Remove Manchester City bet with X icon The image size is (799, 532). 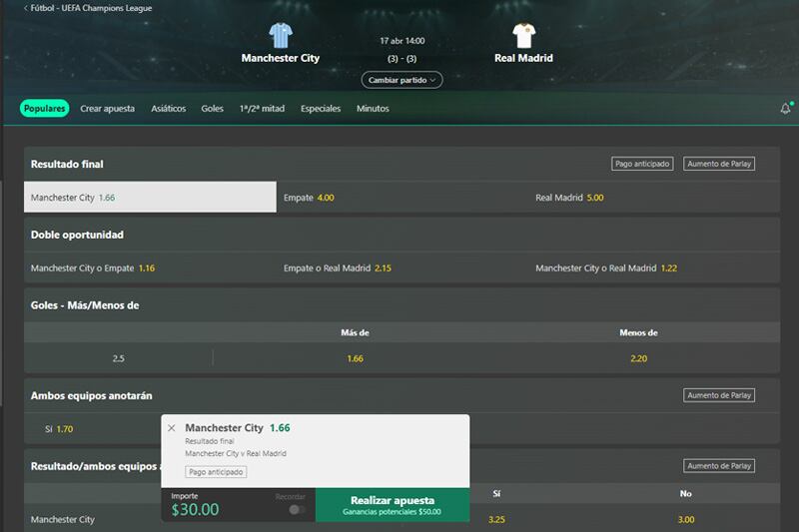coord(172,428)
